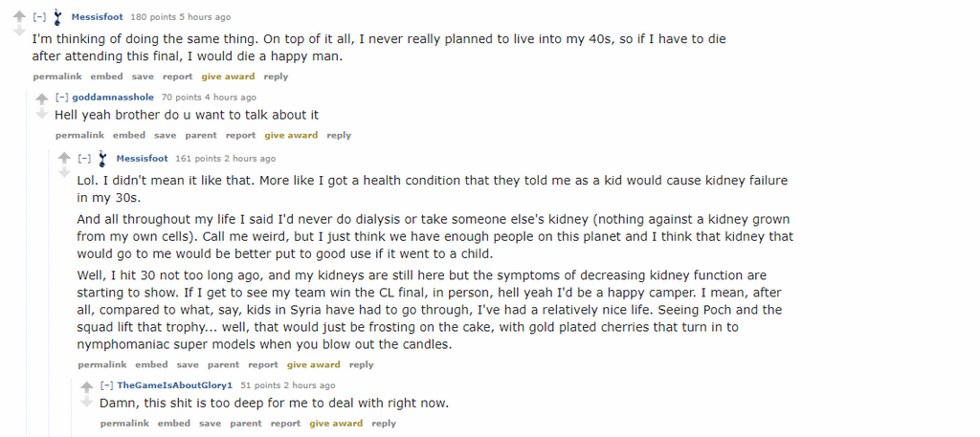
Task: Upvote Messisfoot's 180-point top comment
Action: 19,17
